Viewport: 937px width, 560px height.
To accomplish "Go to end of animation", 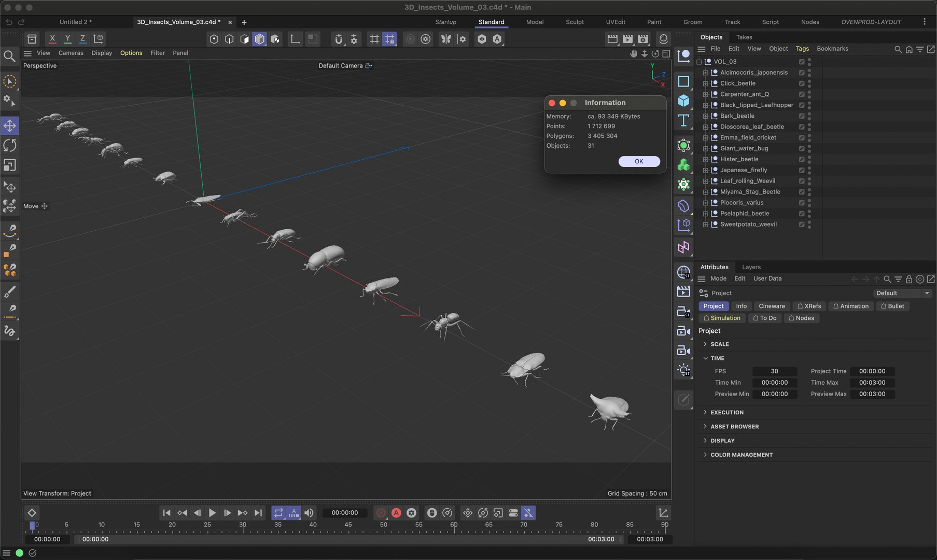I will click(258, 513).
